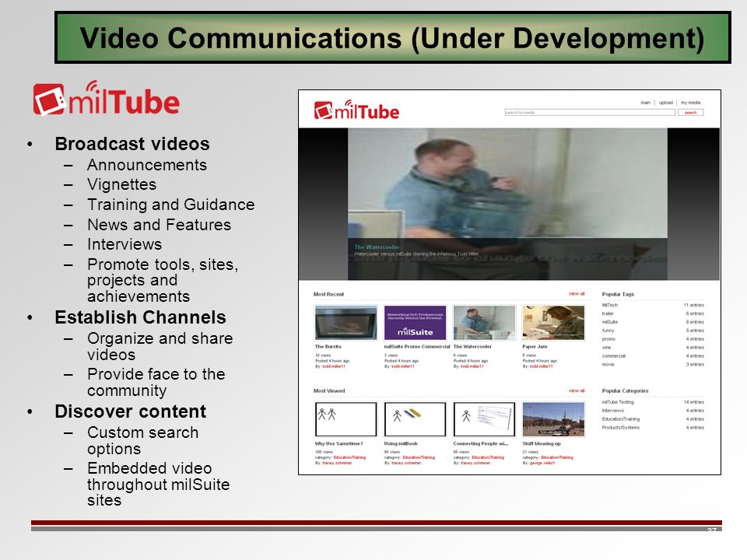Open The Burrito video thumbnail
Viewport: 747px width, 560px height.
[345, 323]
